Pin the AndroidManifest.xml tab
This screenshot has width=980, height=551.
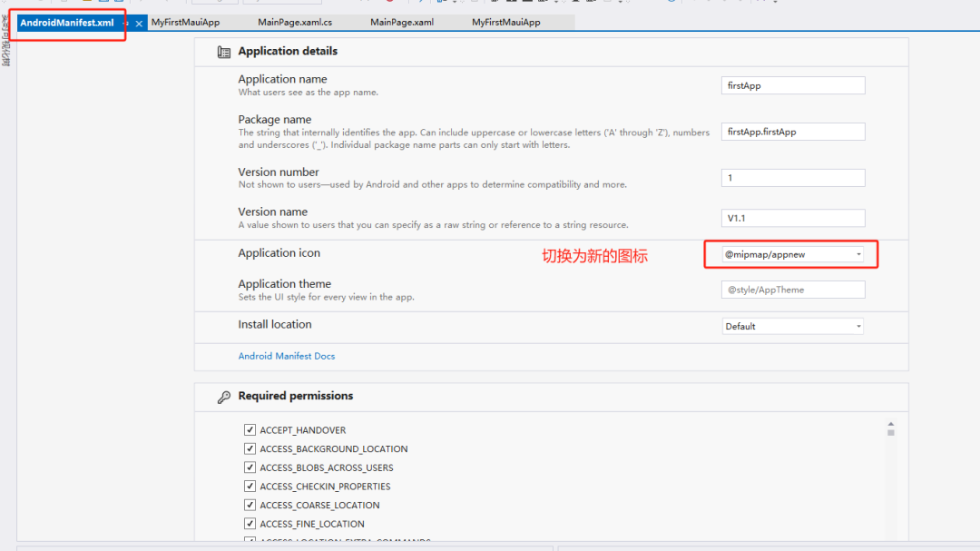pyautogui.click(x=126, y=24)
